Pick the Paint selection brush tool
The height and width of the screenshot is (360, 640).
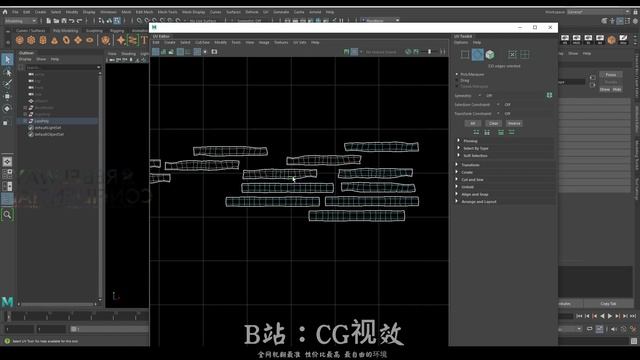click(7, 84)
